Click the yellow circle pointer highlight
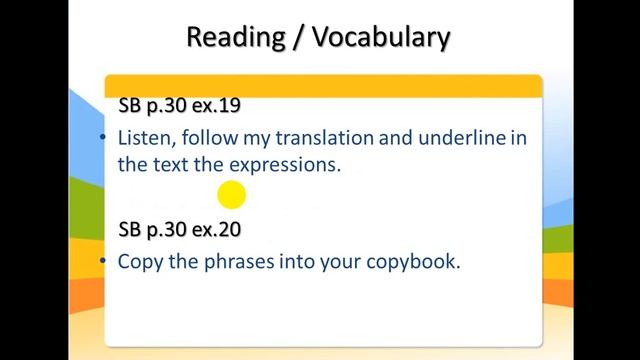 [x=231, y=195]
